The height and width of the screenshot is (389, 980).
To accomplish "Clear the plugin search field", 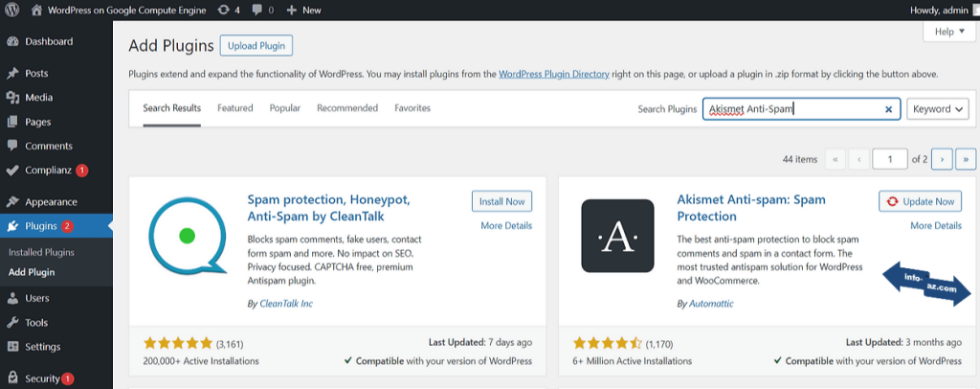I will click(888, 109).
